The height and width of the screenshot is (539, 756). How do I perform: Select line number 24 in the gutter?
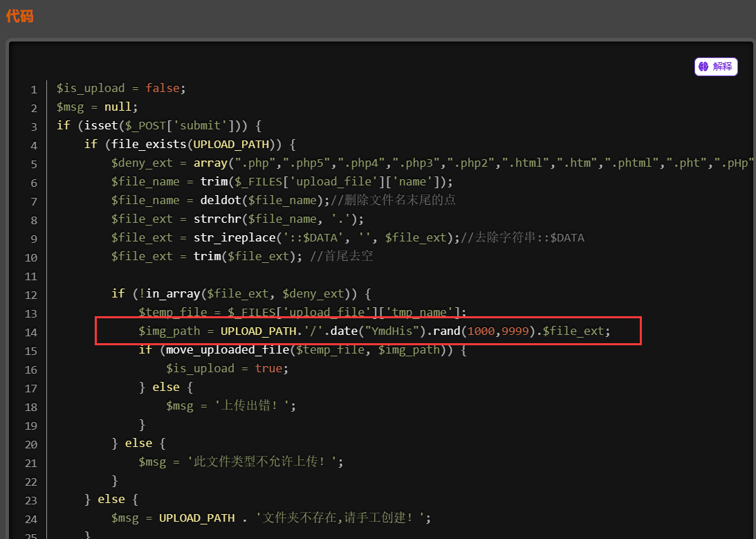(30, 519)
